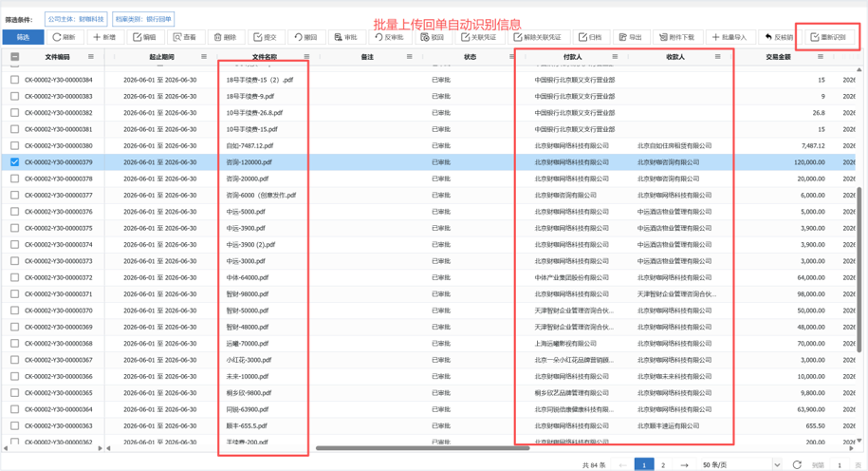Image resolution: width=868 pixels, height=471 pixels.
Task: Go to previous page with left arrow
Action: coord(622,465)
